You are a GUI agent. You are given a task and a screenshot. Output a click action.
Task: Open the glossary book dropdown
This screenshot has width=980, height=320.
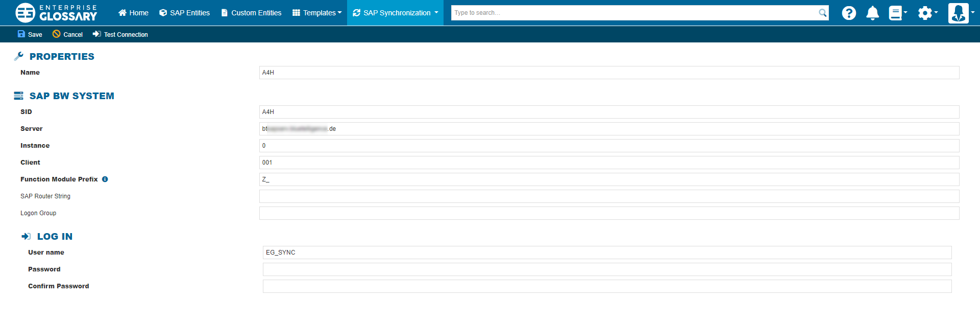click(x=898, y=13)
